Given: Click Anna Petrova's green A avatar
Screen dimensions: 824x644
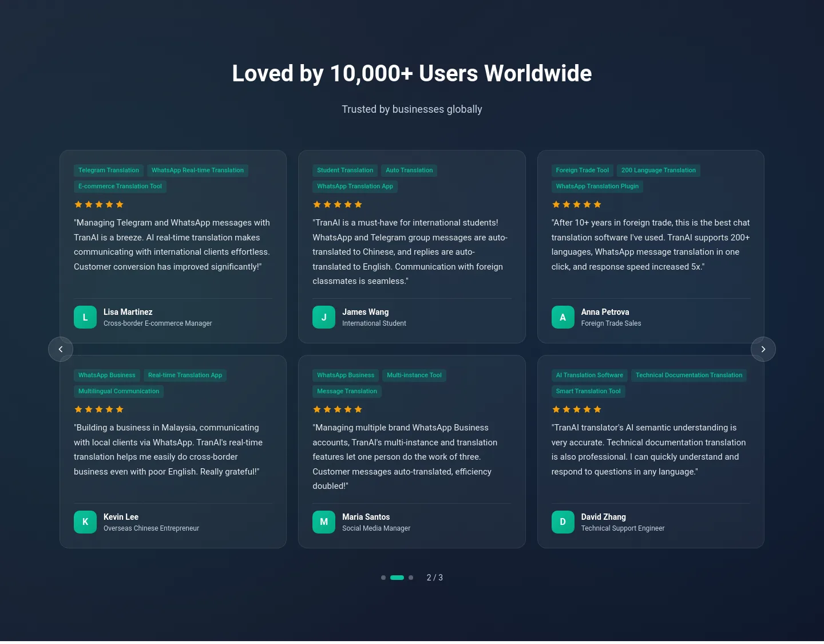Looking at the screenshot, I should tap(563, 317).
